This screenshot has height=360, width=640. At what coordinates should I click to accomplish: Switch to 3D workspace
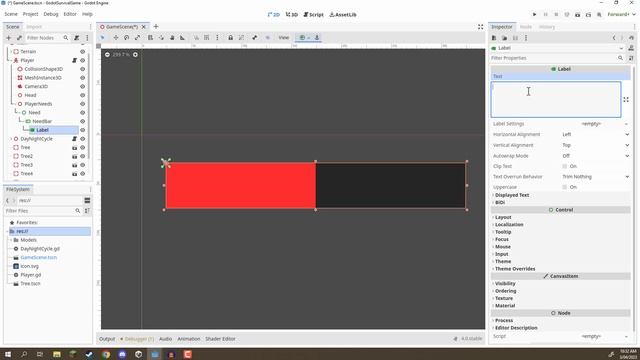291,15
